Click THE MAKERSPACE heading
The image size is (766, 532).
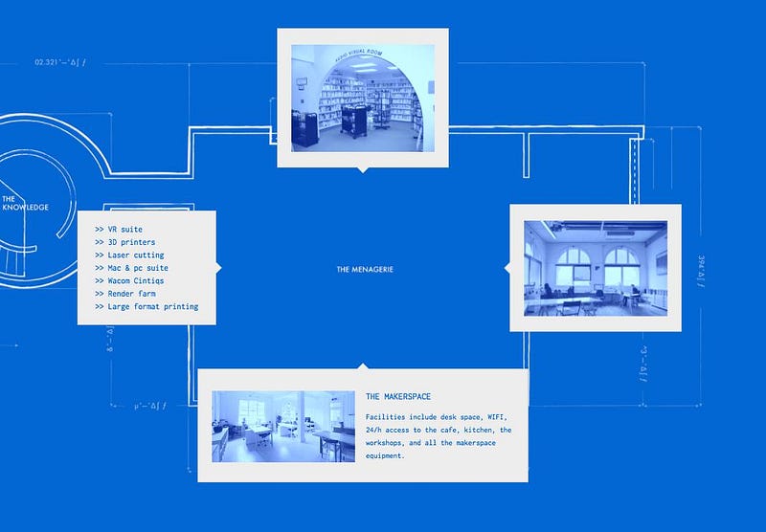pos(398,397)
